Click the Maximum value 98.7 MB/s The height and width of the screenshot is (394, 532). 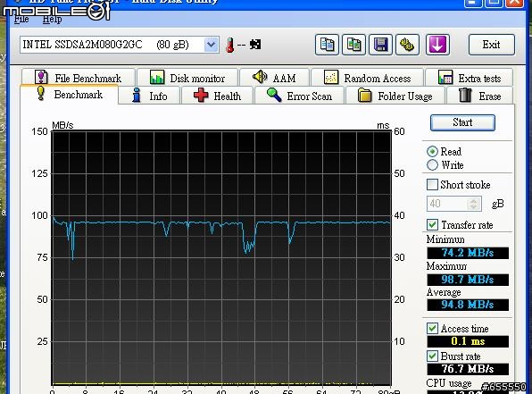click(468, 280)
